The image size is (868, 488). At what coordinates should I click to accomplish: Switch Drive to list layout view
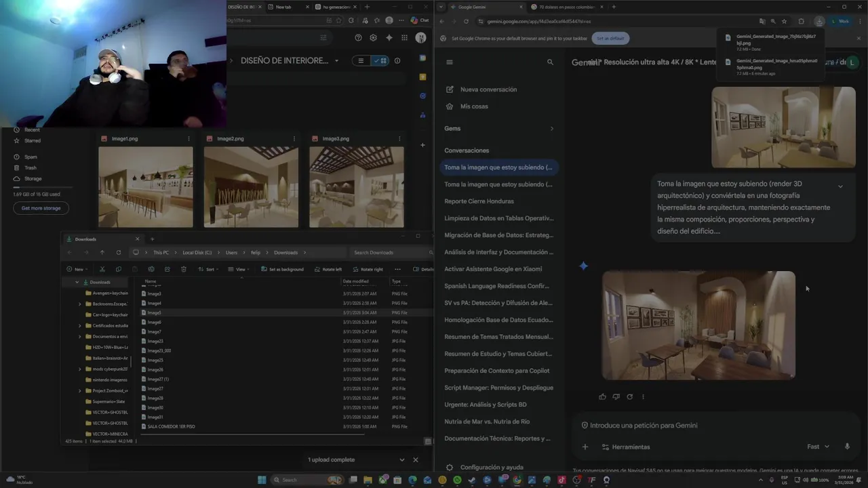coord(361,60)
